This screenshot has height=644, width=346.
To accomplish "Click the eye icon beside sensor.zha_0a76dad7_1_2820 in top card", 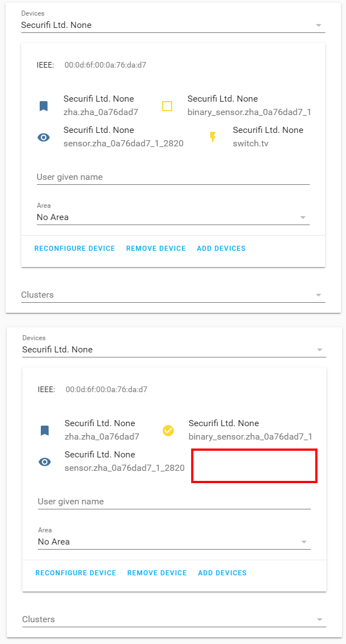I will pos(44,137).
